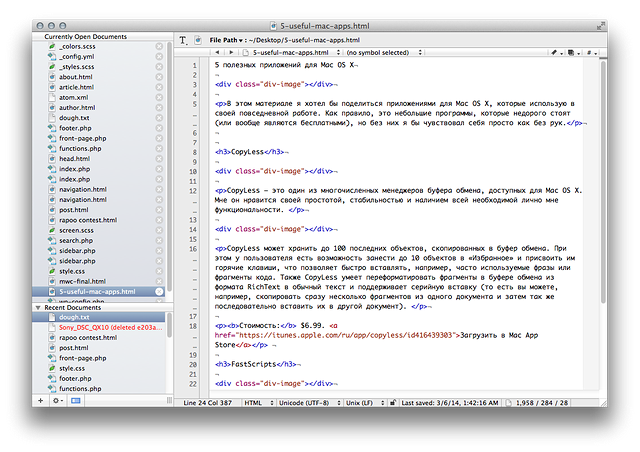Open the (no symbol selected) function popup
This screenshot has height=452, width=640.
(384, 52)
